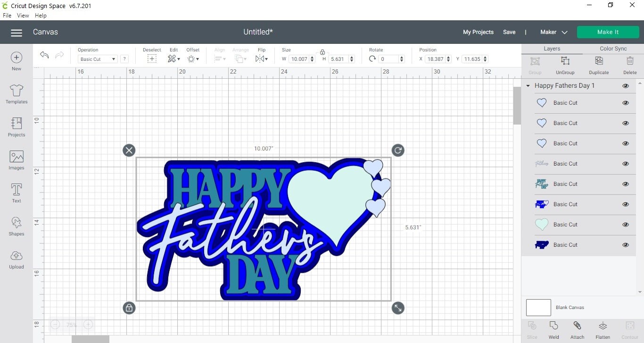Click the Save link
This screenshot has height=343, width=644.
pos(509,32)
